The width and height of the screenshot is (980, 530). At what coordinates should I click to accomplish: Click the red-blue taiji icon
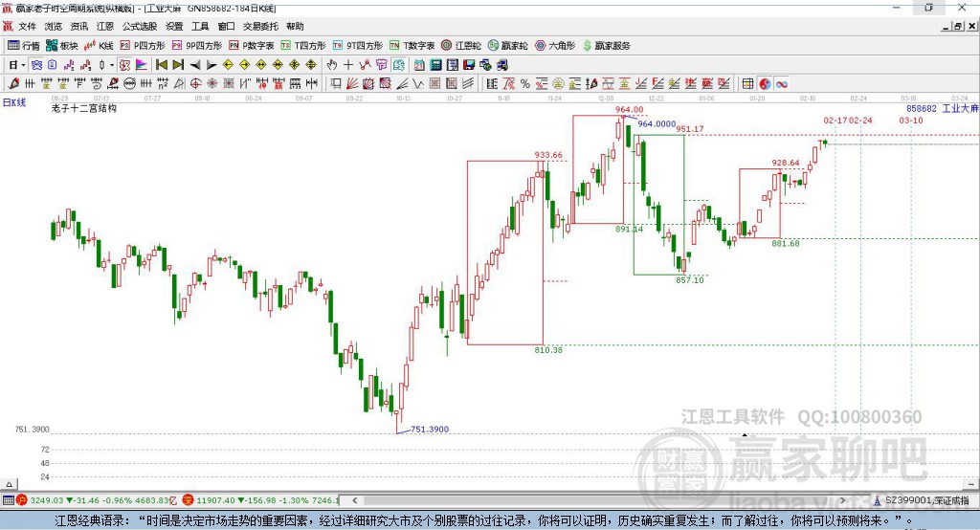[765, 84]
